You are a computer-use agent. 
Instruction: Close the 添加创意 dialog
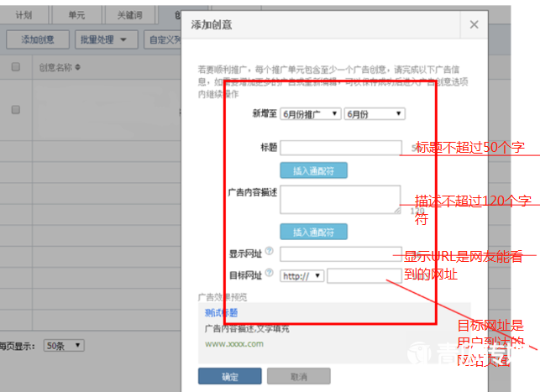(x=474, y=25)
